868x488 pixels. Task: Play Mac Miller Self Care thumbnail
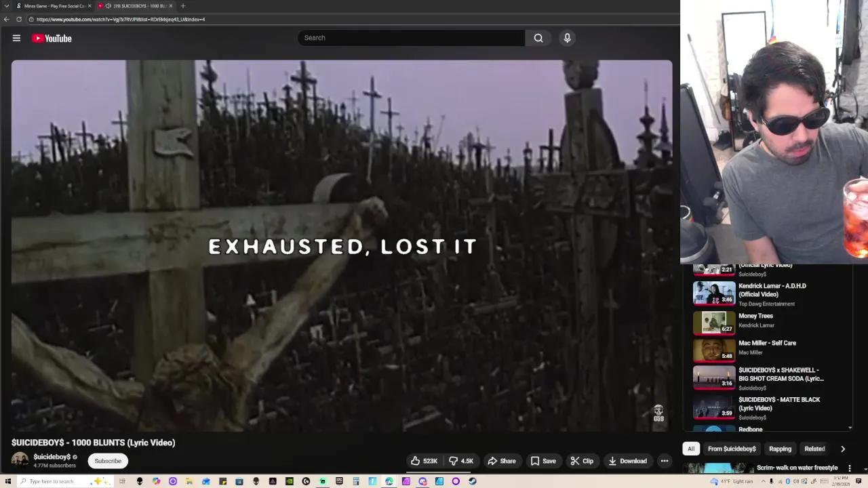[x=714, y=350]
